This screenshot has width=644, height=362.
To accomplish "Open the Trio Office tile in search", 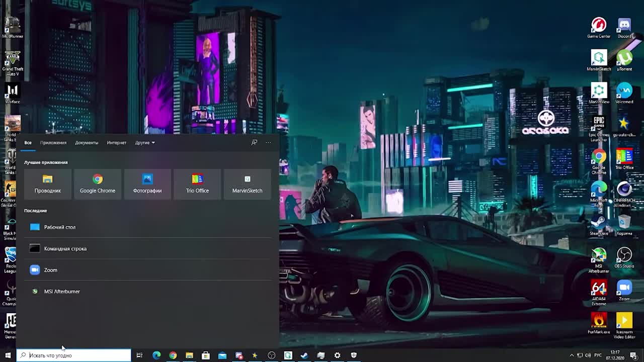I will [x=197, y=184].
